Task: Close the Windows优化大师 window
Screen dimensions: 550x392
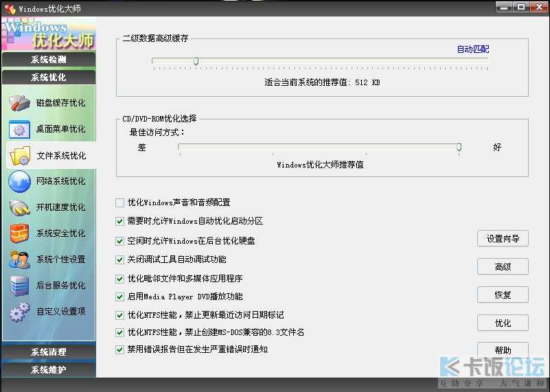Action: coord(539,8)
